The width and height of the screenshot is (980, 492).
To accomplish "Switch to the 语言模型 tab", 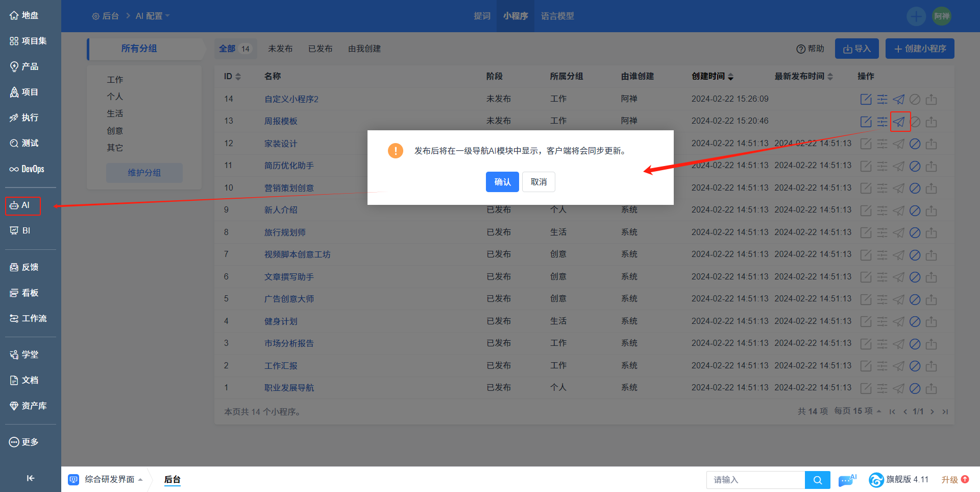I will [557, 16].
